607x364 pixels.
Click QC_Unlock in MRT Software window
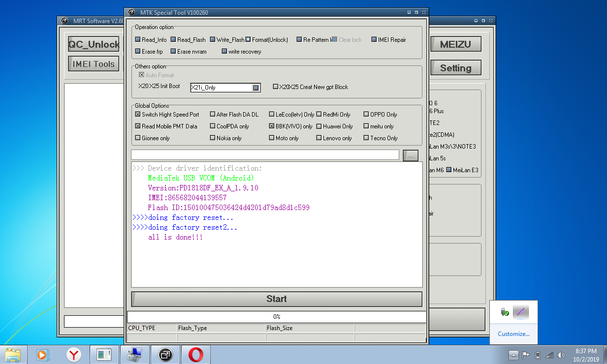tap(94, 44)
